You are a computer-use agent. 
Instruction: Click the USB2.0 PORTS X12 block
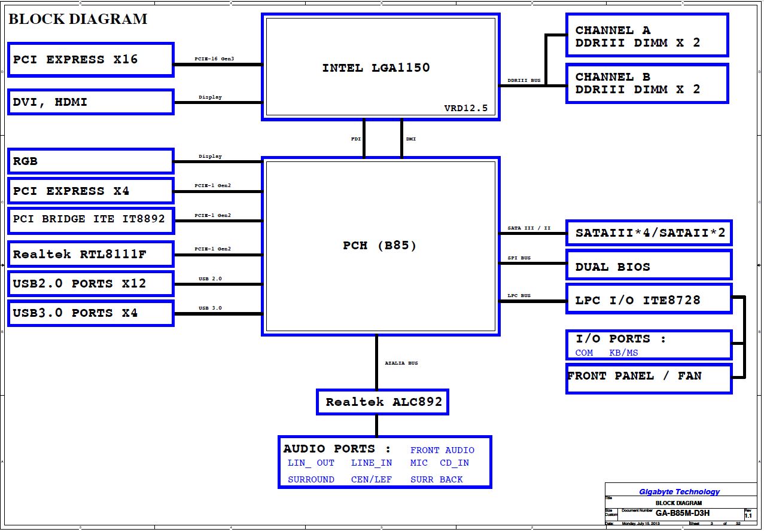click(x=91, y=283)
